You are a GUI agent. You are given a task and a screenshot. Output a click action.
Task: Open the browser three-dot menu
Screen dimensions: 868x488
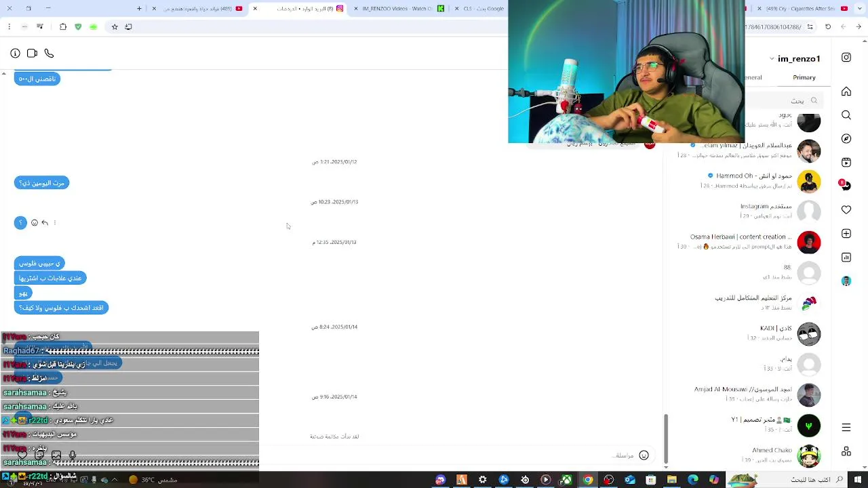point(9,27)
